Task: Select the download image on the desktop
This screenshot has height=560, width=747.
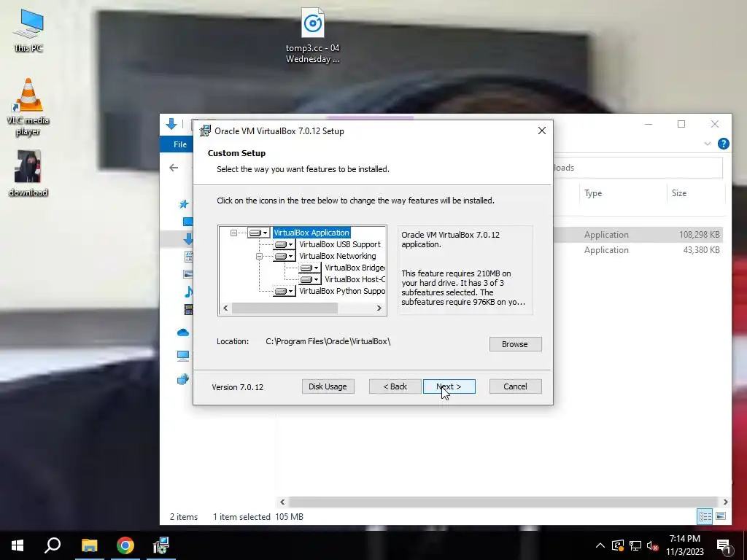Action: click(28, 174)
